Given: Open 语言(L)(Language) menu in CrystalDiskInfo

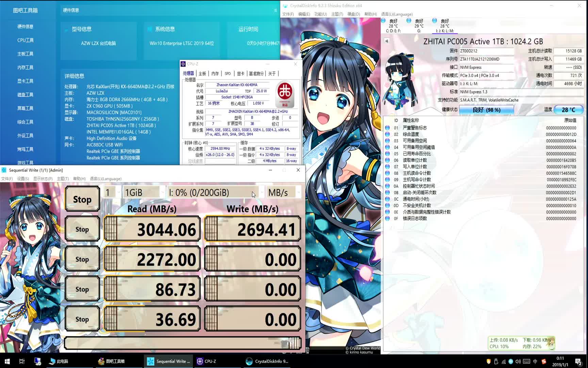Looking at the screenshot, I should (x=397, y=14).
